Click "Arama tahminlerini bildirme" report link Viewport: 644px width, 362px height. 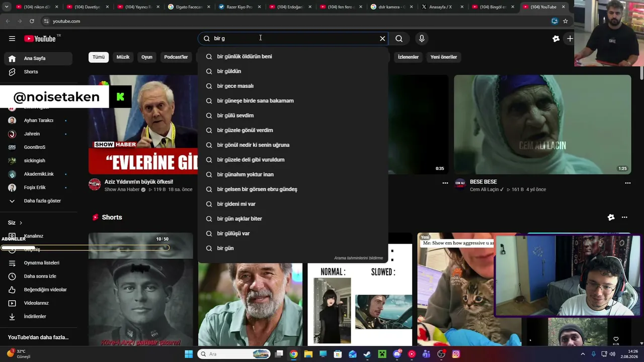point(359,258)
